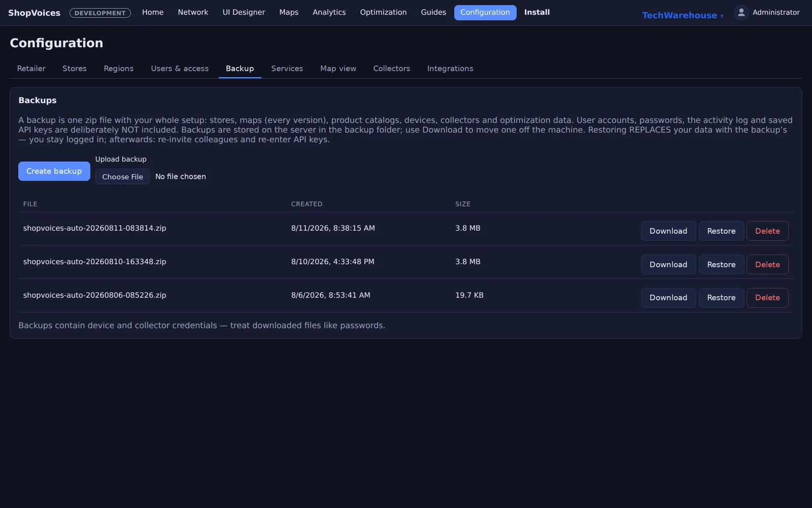Image resolution: width=812 pixels, height=508 pixels.
Task: Open the Integrations tab
Action: click(450, 69)
